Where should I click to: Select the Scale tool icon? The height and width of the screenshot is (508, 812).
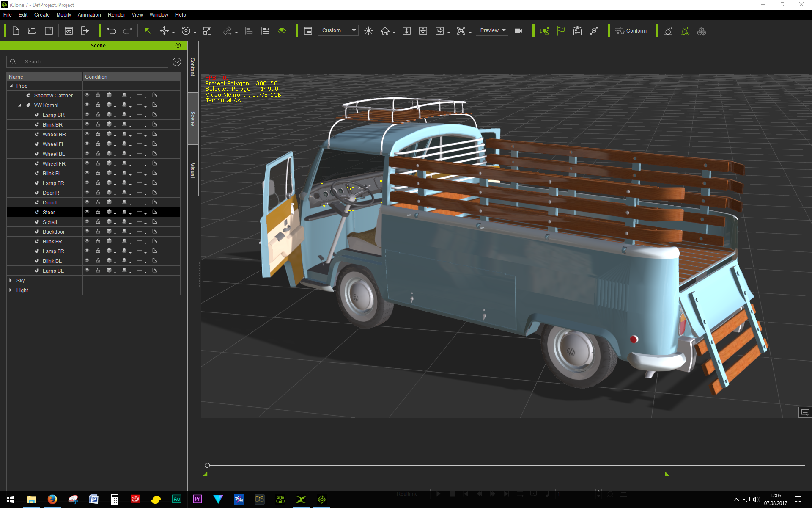207,31
